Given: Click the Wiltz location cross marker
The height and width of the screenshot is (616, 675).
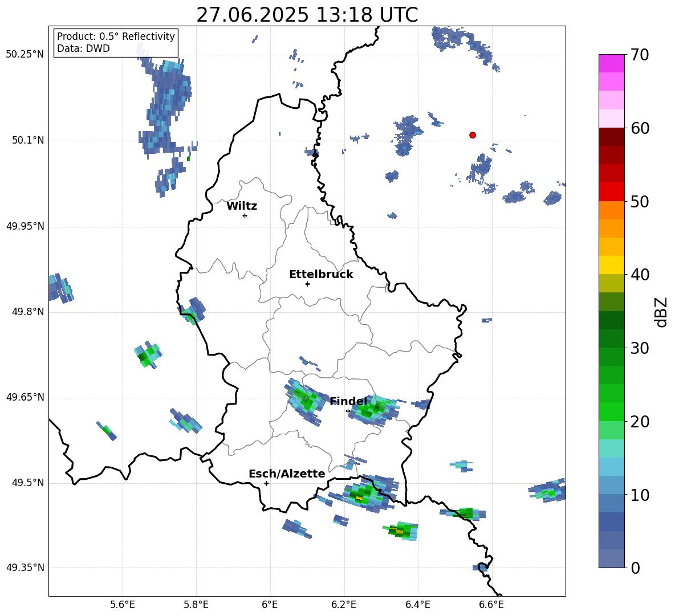Looking at the screenshot, I should click(x=245, y=215).
